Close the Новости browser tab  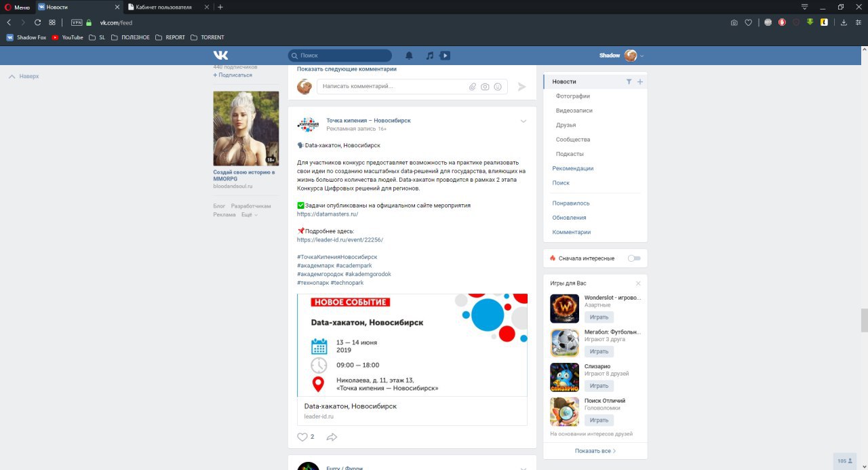coord(117,7)
